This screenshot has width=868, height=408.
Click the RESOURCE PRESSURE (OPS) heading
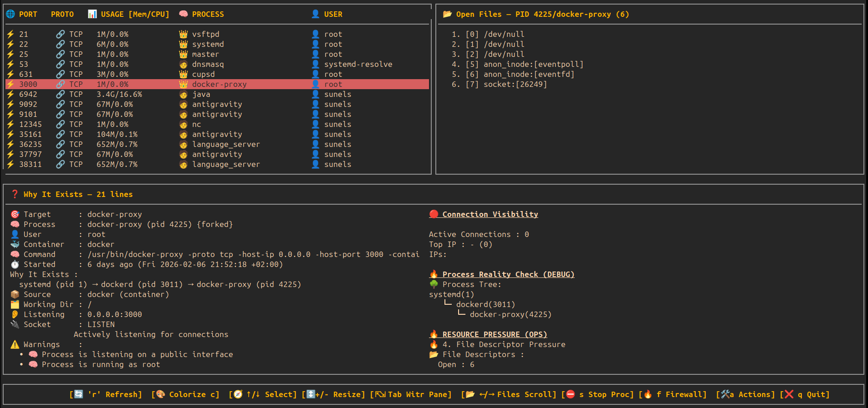point(495,334)
